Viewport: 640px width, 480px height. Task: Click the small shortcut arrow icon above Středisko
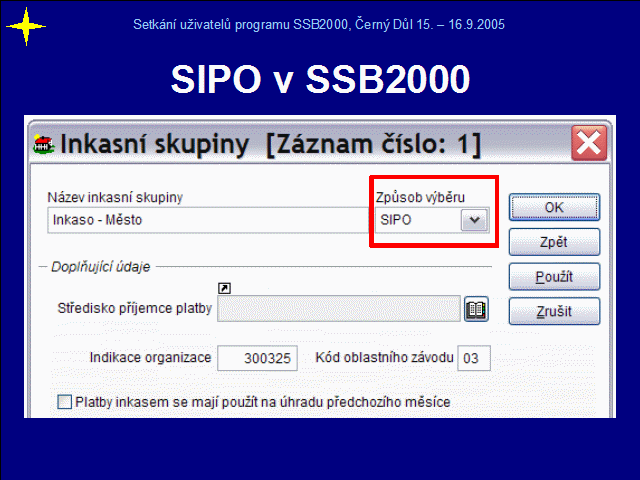[x=224, y=289]
